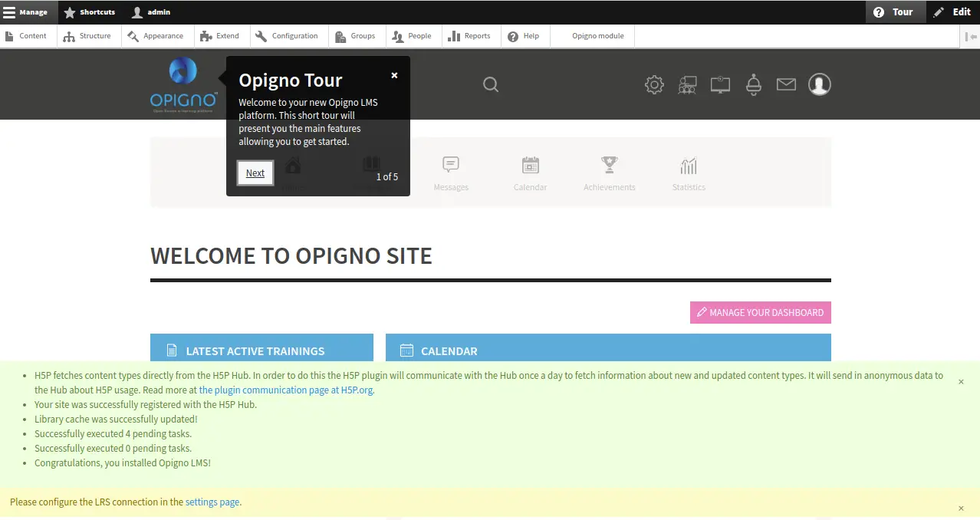Click the search magnifier icon in header

click(x=491, y=84)
